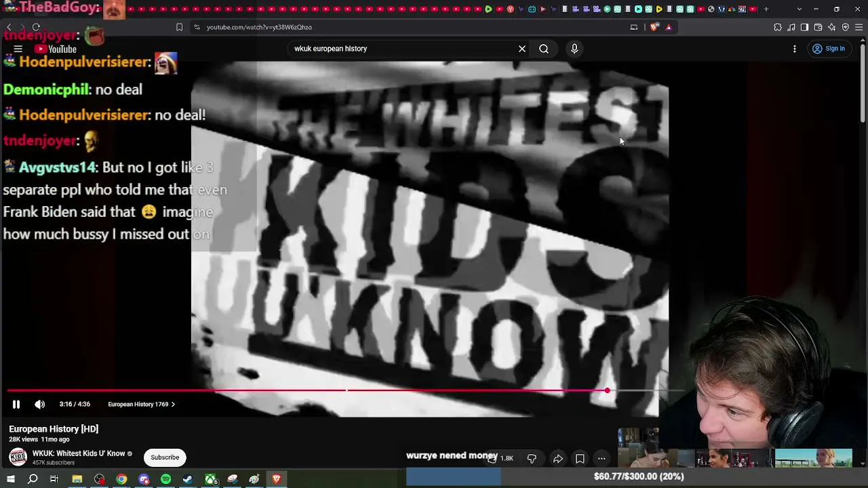Subscribe to WKUK channel

coord(165,457)
